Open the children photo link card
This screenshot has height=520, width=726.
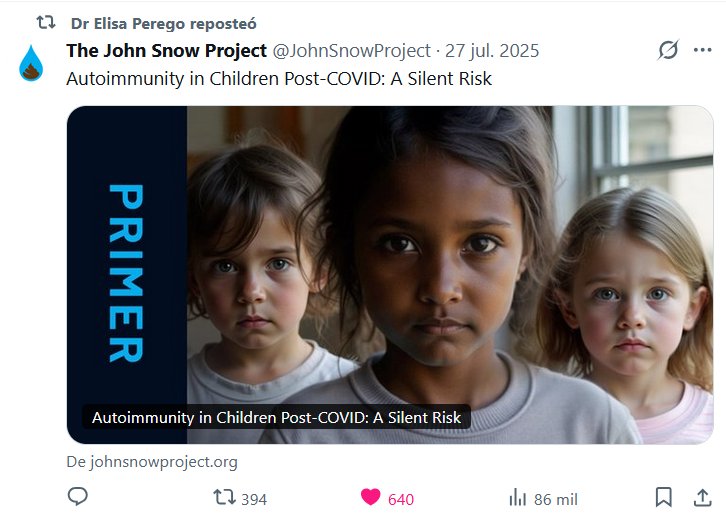click(x=390, y=275)
